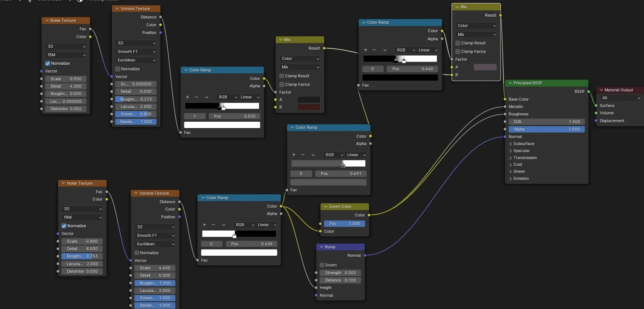Screen dimensions: 644x309
Task: Click the Color output socket of Invert Color
Action: click(369, 215)
